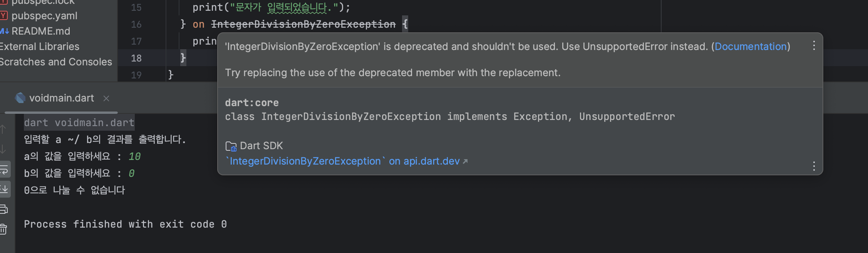The height and width of the screenshot is (253, 868).
Task: Click the Markdown icon beside README.md
Action: click(x=3, y=31)
